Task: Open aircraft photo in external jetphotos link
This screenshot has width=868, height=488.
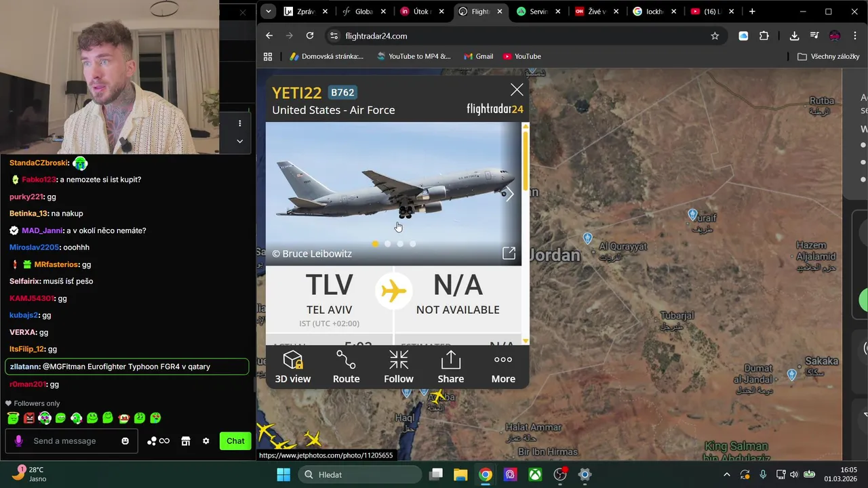Action: (x=509, y=253)
